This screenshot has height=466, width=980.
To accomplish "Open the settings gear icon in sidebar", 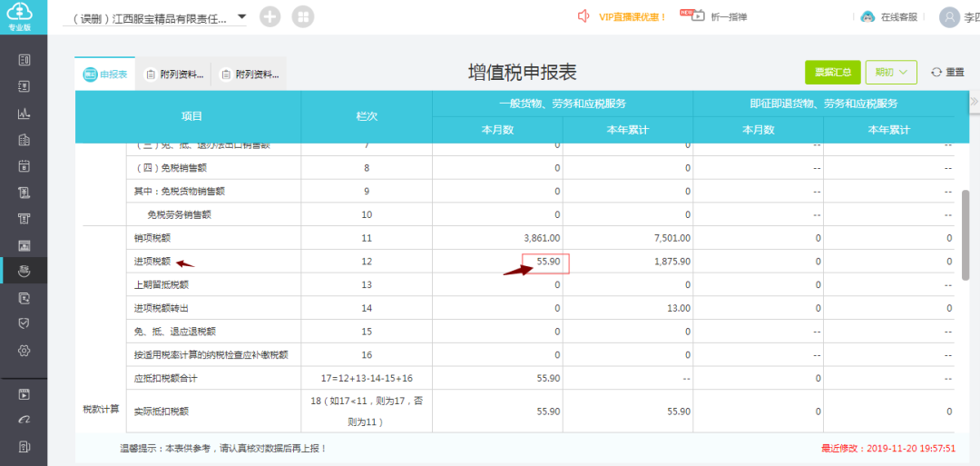I will click(24, 351).
